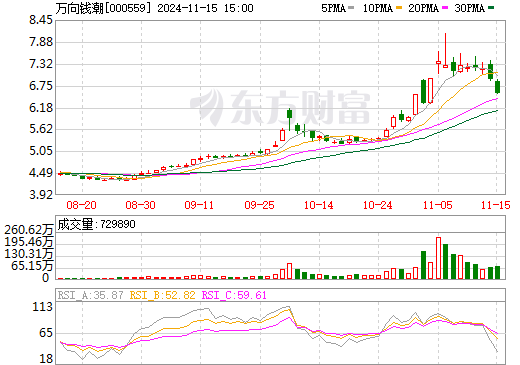Click the tallest red volume bar near 11-05

(438, 258)
